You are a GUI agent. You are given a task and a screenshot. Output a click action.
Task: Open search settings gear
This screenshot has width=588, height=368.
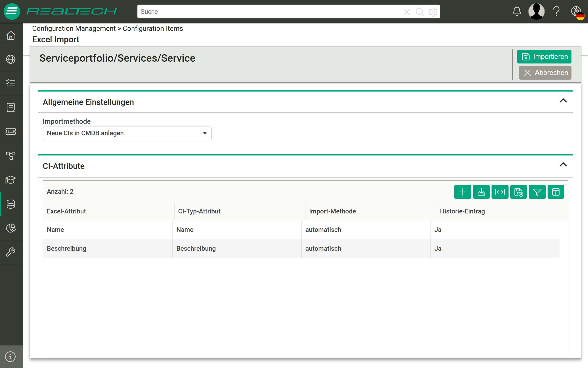[x=433, y=12]
